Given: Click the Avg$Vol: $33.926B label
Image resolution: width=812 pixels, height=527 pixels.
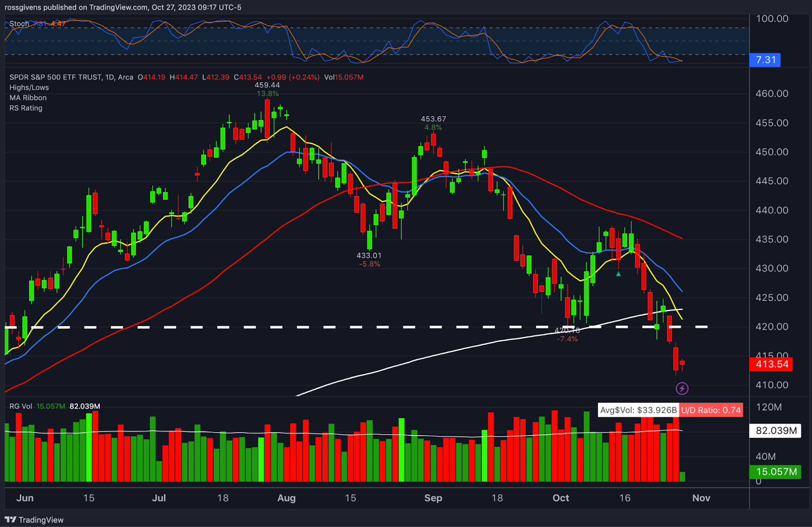Looking at the screenshot, I should (x=638, y=410).
